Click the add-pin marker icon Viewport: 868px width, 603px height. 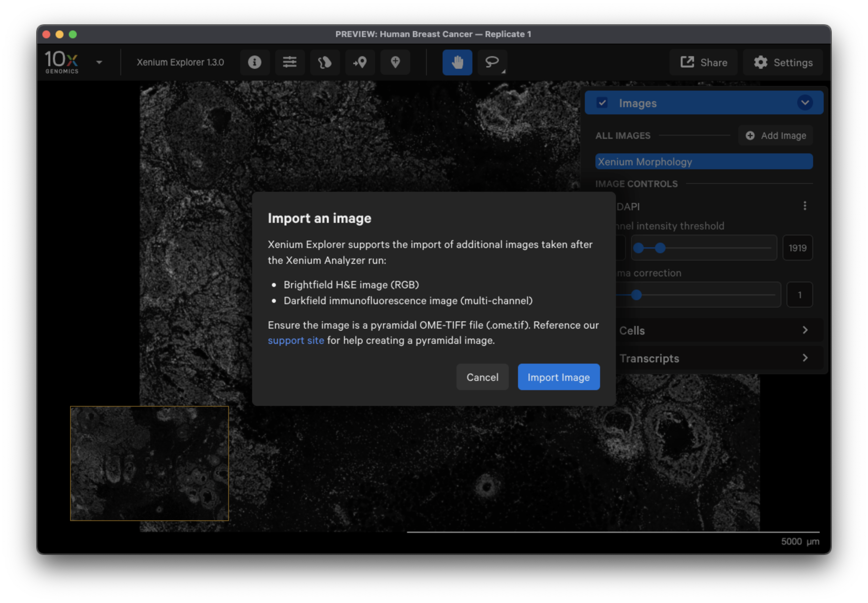point(395,62)
